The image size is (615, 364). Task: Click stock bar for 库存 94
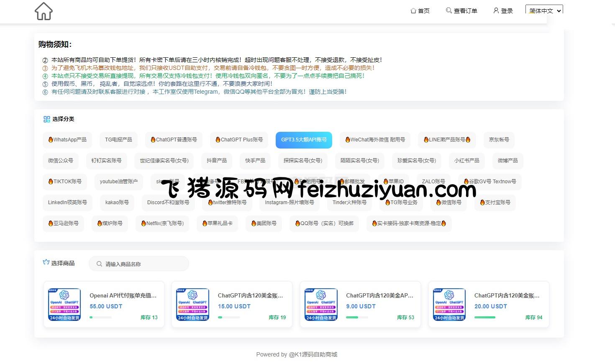coord(485,318)
